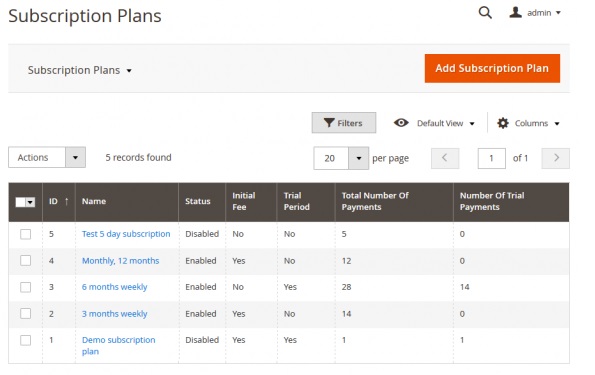Open the Columns dropdown
This screenshot has height=375, width=595.
click(537, 123)
